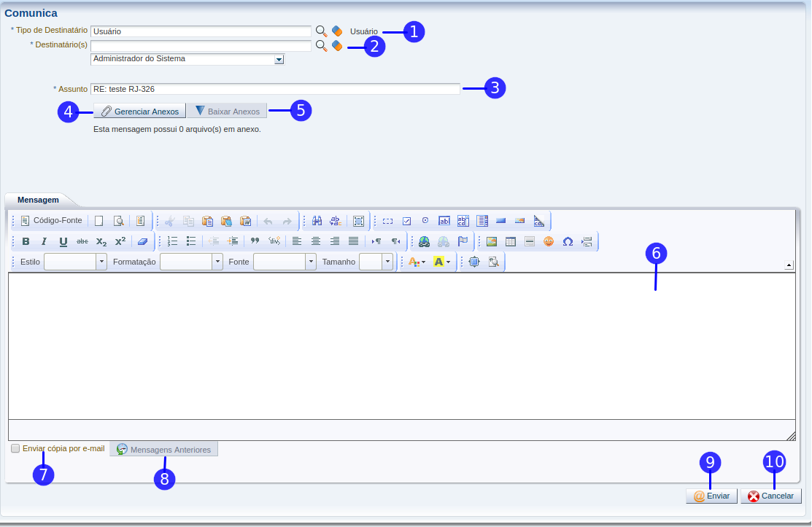Open the text background color picker
This screenshot has width=812, height=527.
click(442, 262)
